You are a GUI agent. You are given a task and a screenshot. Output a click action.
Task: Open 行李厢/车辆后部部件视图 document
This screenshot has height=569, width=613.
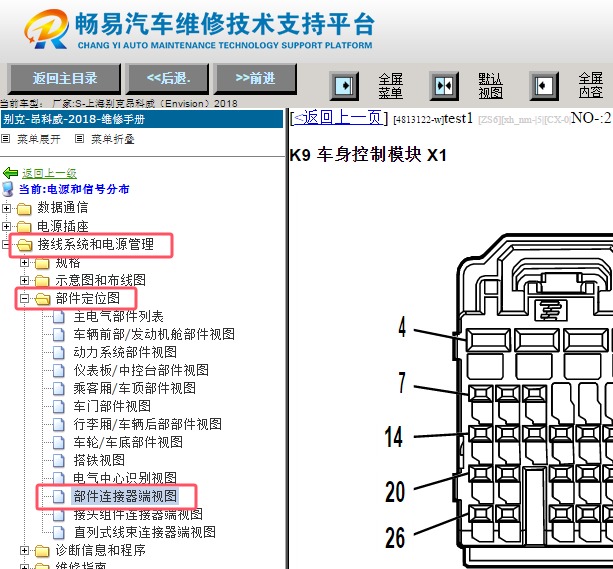tap(147, 424)
